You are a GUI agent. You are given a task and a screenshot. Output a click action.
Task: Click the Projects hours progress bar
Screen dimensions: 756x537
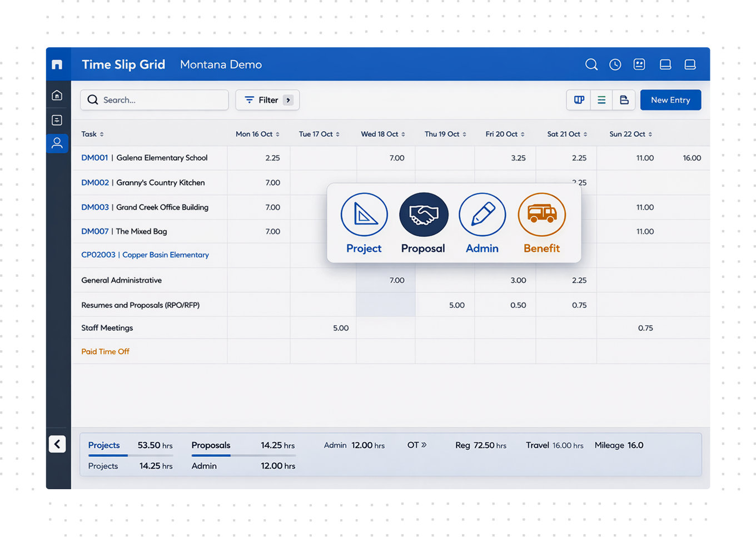coord(131,455)
